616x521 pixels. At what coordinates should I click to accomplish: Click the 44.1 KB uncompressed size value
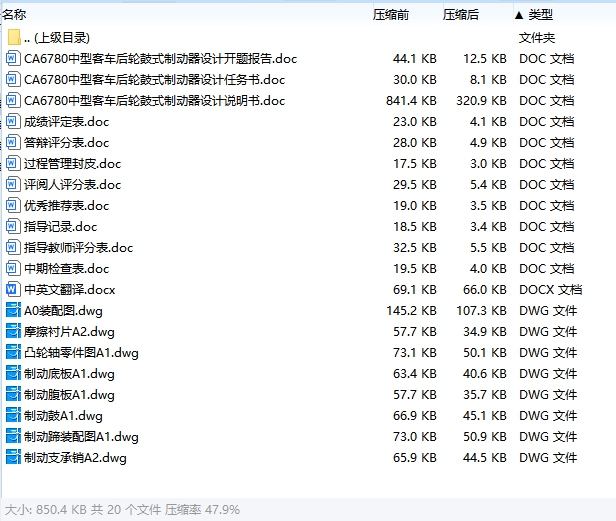coord(415,59)
